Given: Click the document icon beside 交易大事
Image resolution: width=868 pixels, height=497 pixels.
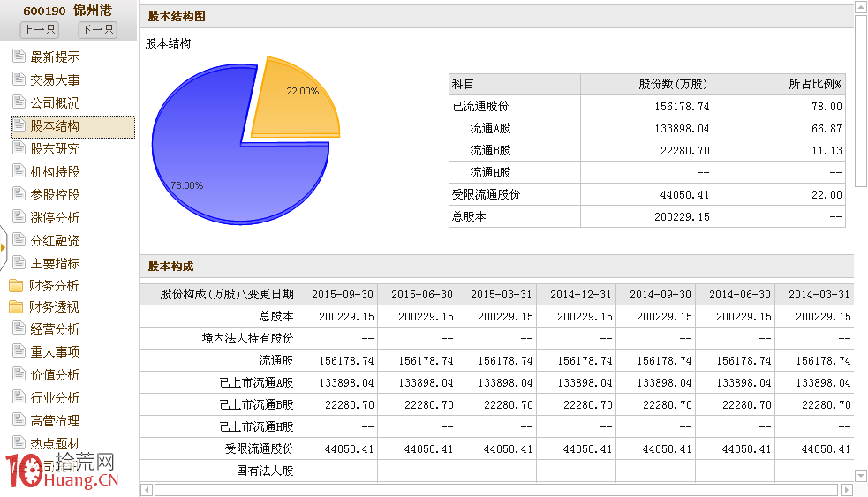Looking at the screenshot, I should pyautogui.click(x=19, y=79).
